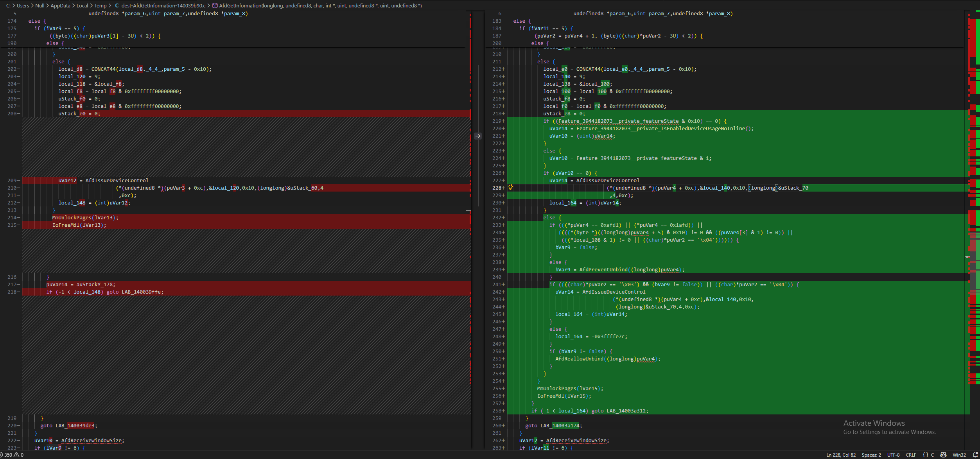Open the UTF-8 encoding selector
This screenshot has width=980, height=459.
(x=893, y=455)
